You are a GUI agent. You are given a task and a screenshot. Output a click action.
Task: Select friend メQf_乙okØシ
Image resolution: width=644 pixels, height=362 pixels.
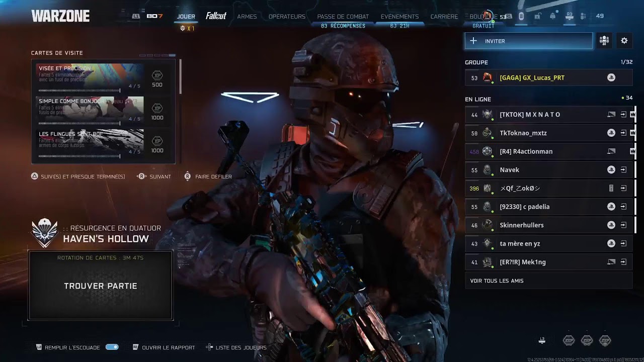[548, 188]
